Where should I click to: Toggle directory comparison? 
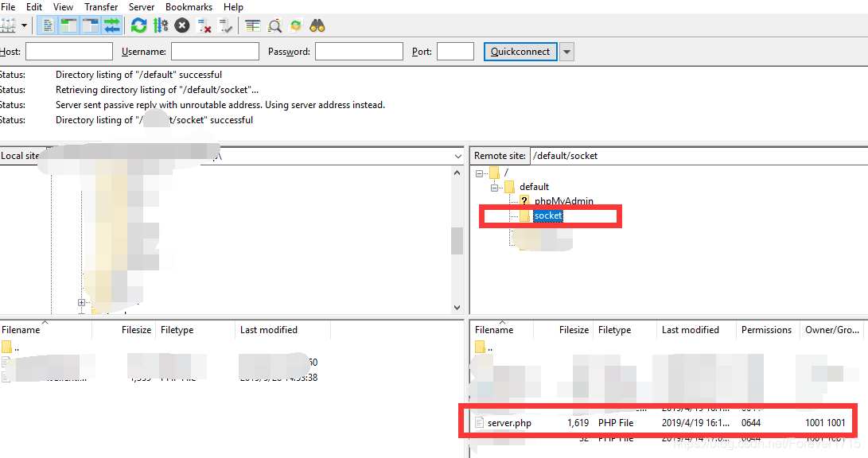click(274, 25)
